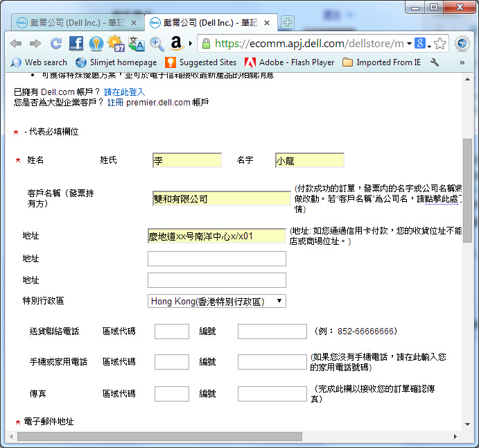Click the customer name field 雙和有限公司
Screen dimensions: 479x448
pyautogui.click(x=221, y=198)
